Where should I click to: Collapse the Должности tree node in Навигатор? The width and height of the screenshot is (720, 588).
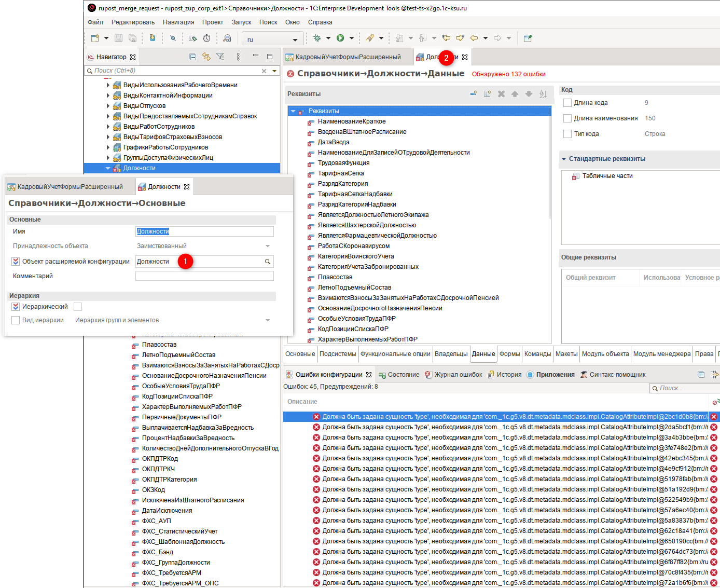107,168
